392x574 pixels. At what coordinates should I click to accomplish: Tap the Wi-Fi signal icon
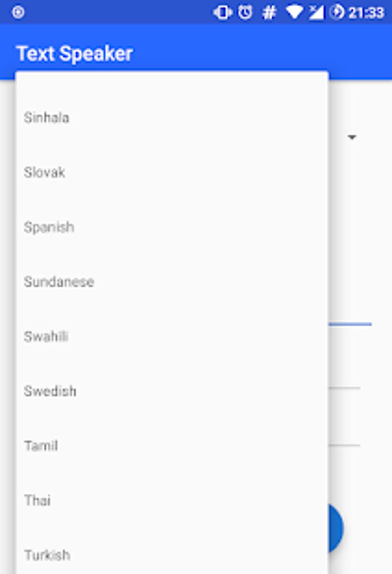click(x=294, y=12)
